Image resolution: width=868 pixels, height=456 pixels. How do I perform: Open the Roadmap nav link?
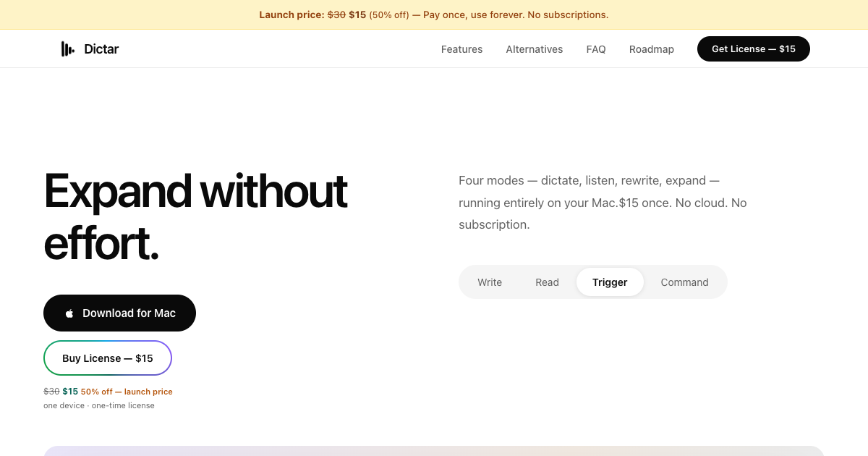click(652, 49)
